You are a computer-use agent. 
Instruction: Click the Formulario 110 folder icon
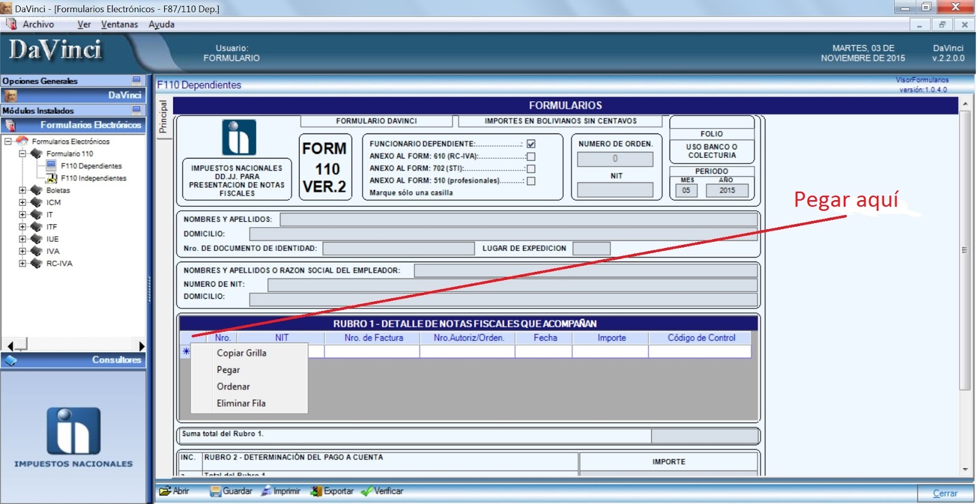37,153
